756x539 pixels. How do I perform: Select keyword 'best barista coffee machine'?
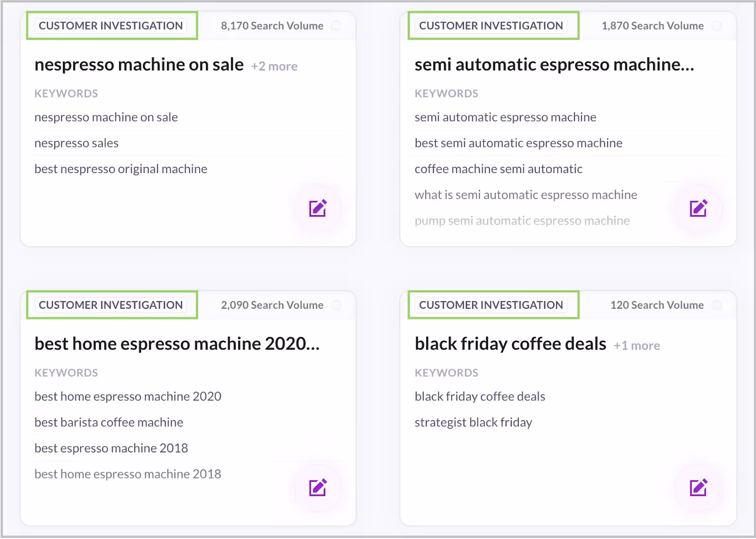click(109, 422)
